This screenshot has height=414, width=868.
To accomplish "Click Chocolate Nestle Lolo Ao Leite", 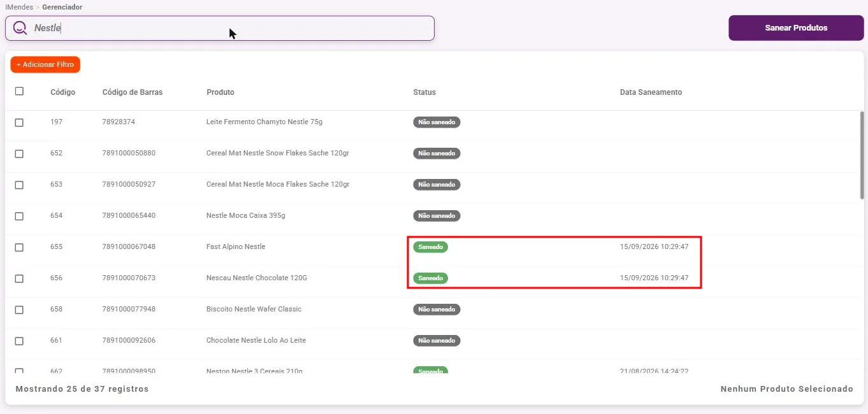I will click(x=256, y=340).
